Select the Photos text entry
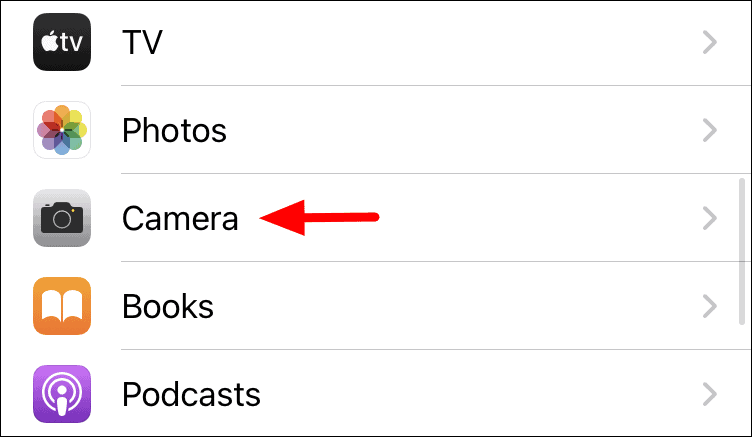This screenshot has height=437, width=752. [174, 130]
